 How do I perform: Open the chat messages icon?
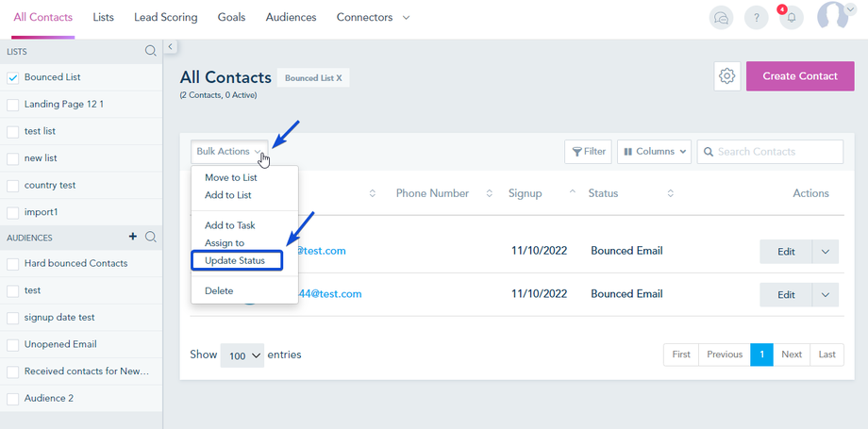coord(722,17)
